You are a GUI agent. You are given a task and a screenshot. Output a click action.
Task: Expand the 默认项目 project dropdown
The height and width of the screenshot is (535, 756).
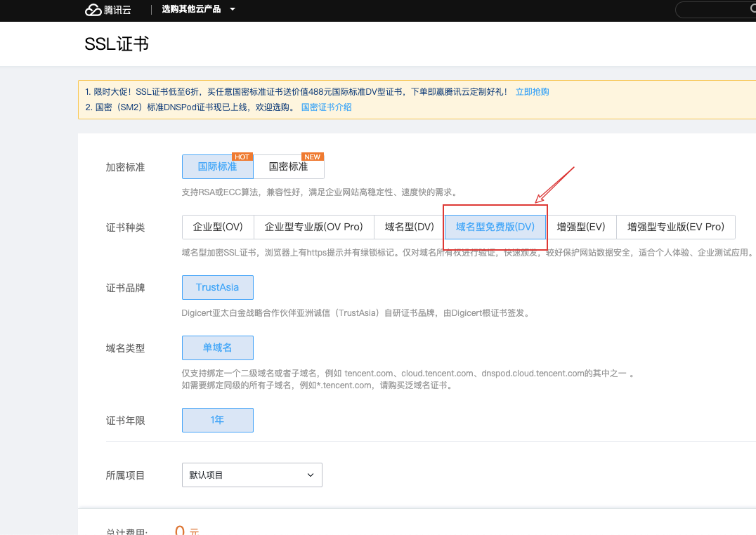pyautogui.click(x=252, y=475)
